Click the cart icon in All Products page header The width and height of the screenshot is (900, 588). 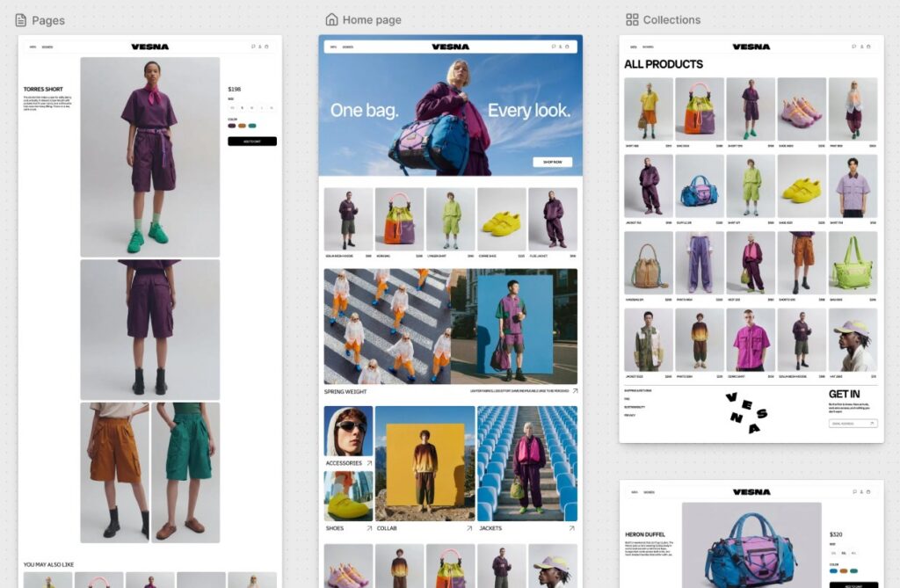pos(867,47)
